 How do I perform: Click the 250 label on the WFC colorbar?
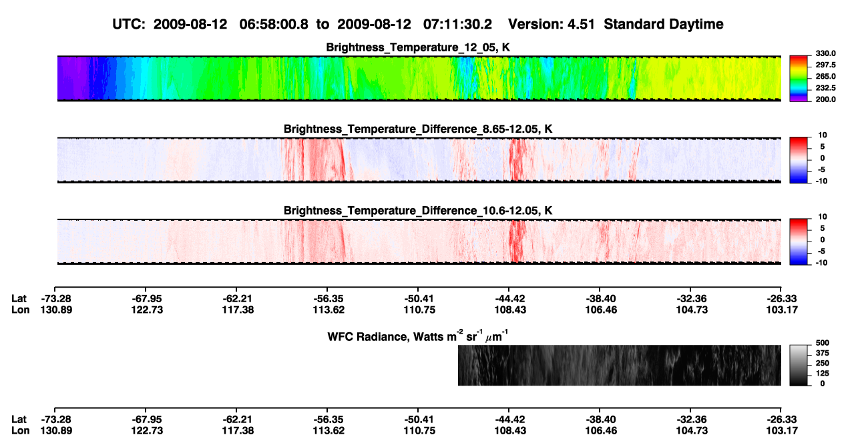822,364
